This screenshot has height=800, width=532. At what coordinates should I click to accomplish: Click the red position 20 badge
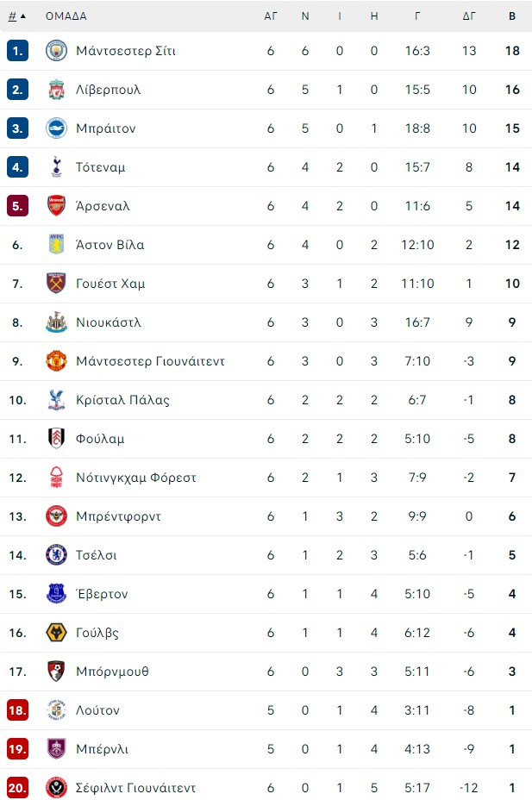tap(18, 788)
